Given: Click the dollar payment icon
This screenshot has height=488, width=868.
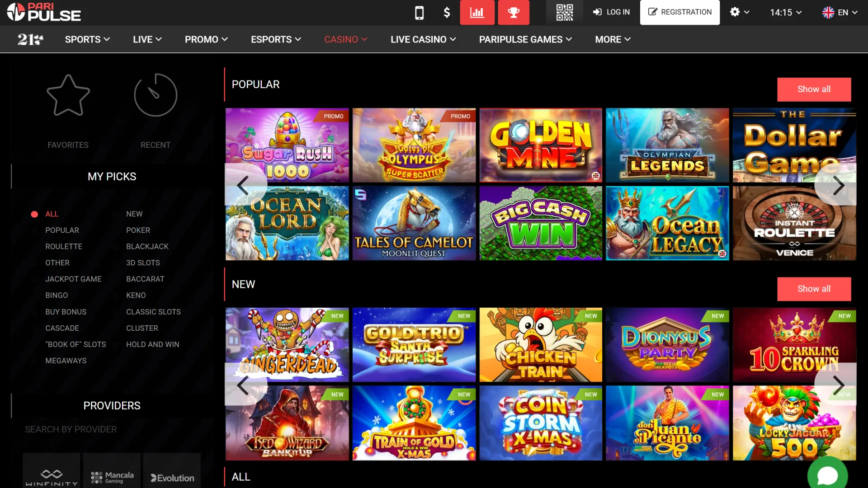Looking at the screenshot, I should pyautogui.click(x=446, y=13).
